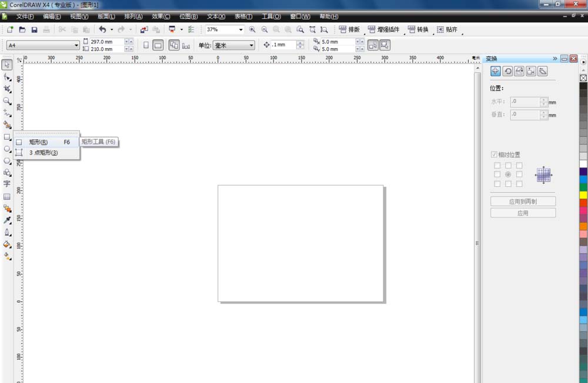Check the bottom-left anchor box
Screen dimensions: 588x383
[x=497, y=184]
